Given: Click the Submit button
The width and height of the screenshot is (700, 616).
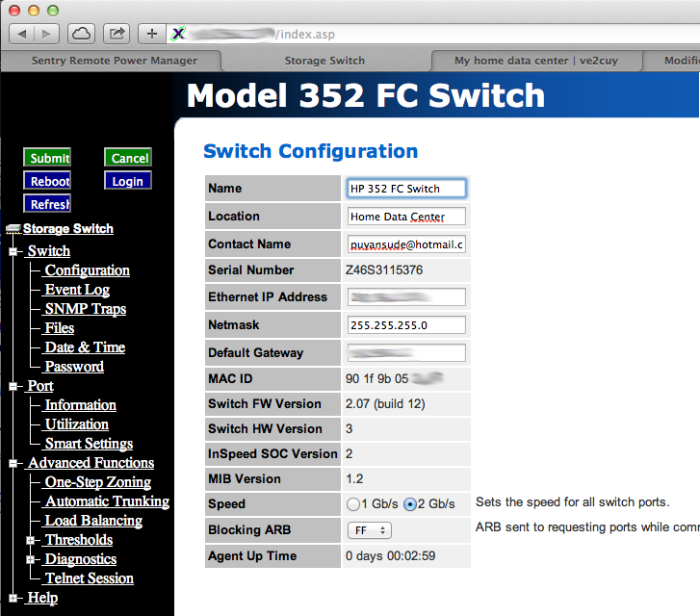Looking at the screenshot, I should click(47, 158).
